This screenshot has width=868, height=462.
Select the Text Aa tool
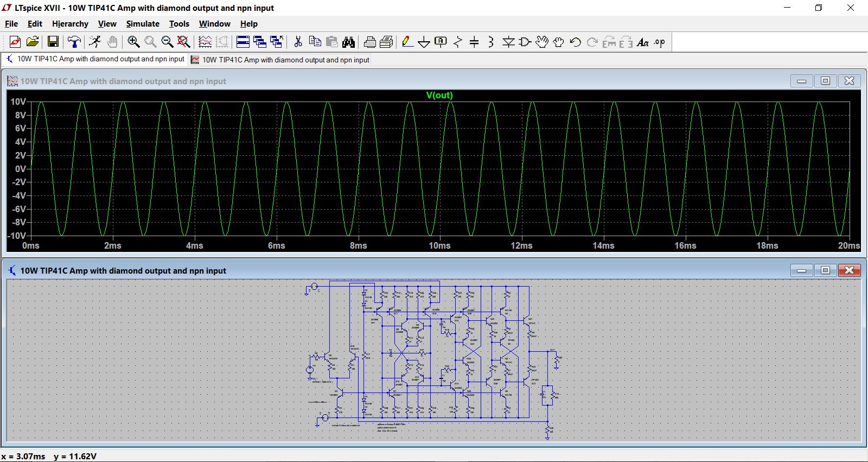pyautogui.click(x=643, y=42)
